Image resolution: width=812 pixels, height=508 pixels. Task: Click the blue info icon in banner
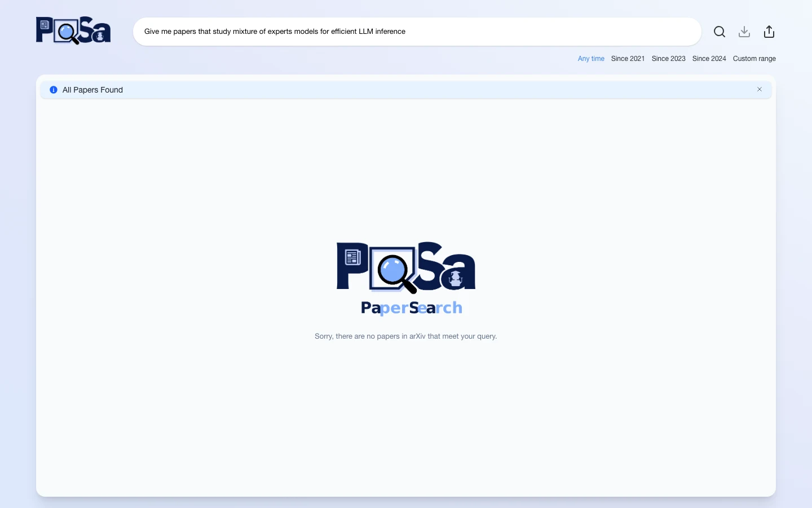tap(54, 90)
